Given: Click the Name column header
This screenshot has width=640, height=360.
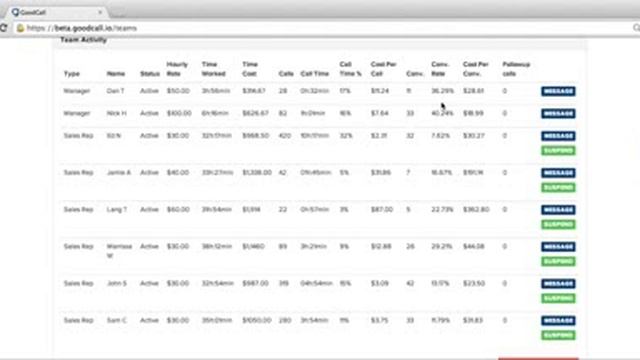Looking at the screenshot, I should click(x=116, y=74).
